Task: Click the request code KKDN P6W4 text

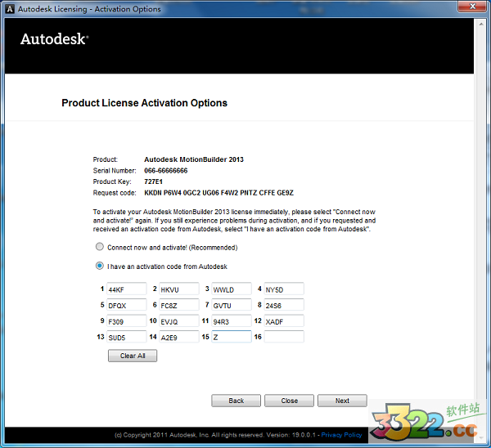Action: tap(218, 193)
